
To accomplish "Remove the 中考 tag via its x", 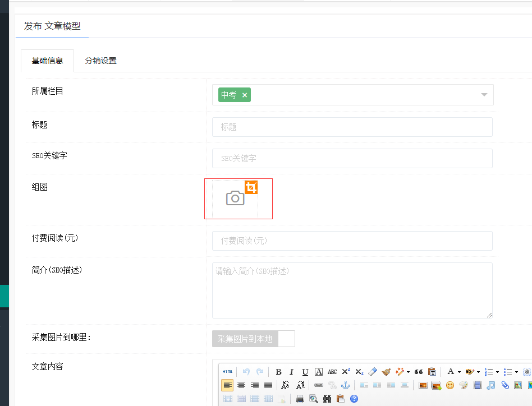I will [x=245, y=95].
